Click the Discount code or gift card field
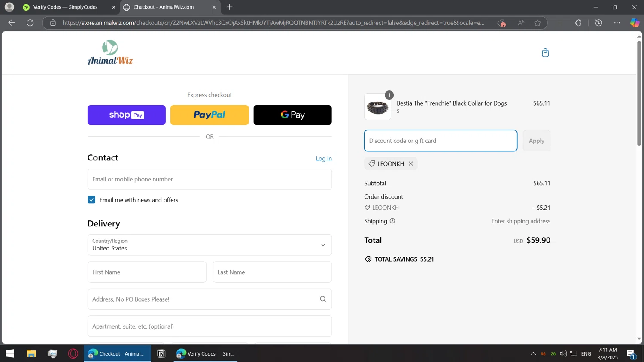This screenshot has width=644, height=362. tap(440, 141)
